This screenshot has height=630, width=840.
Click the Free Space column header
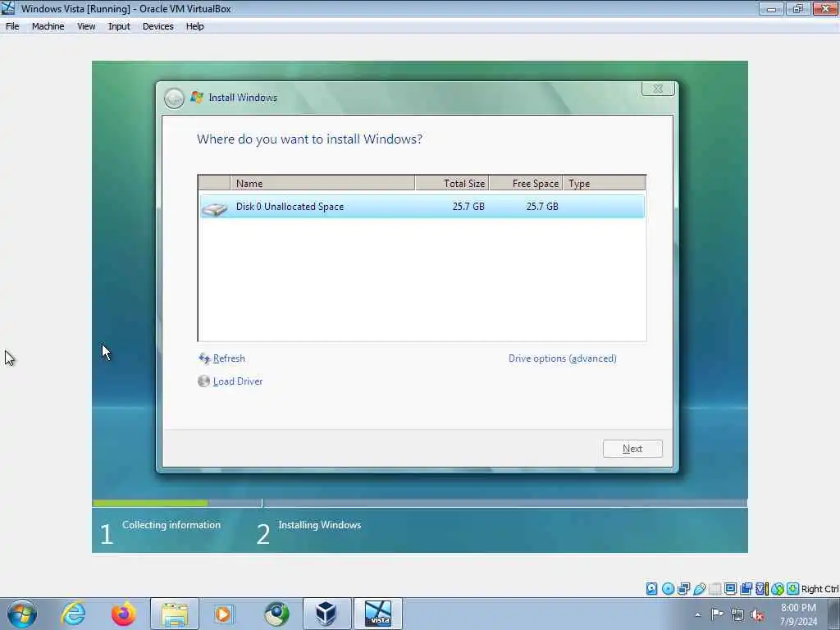(x=526, y=183)
